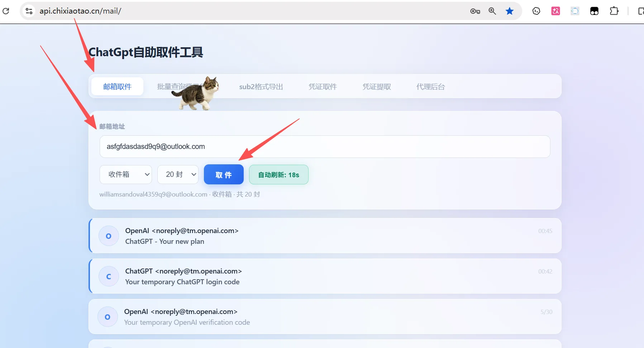Click the zoom magnifier icon in address bar
Viewport: 644px width, 348px height.
click(492, 11)
